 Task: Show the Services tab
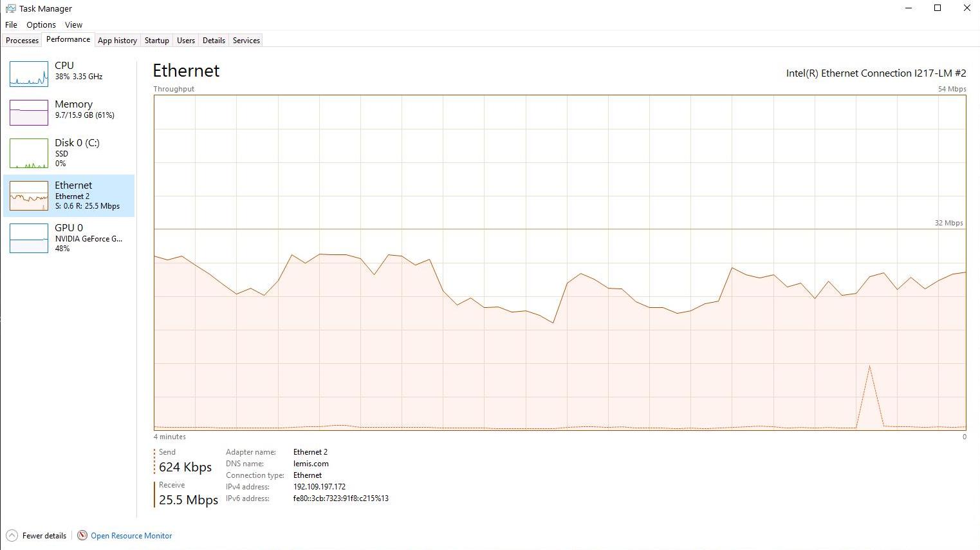(x=246, y=40)
